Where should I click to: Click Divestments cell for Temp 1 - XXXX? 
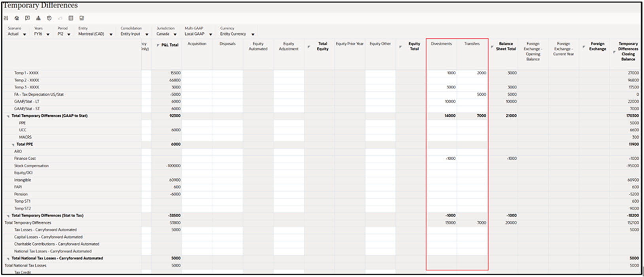(x=441, y=73)
